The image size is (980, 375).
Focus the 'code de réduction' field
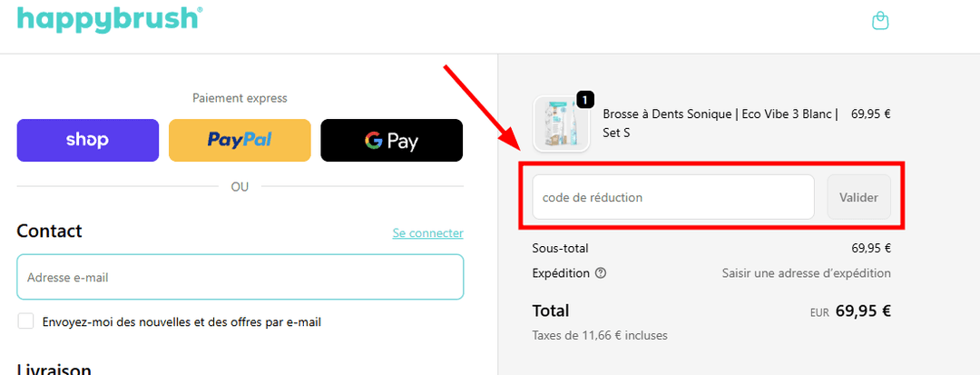tap(672, 197)
